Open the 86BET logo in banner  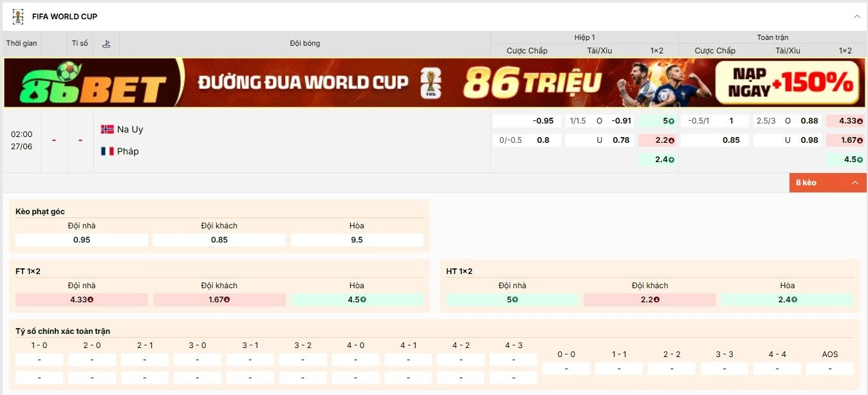tap(93, 82)
